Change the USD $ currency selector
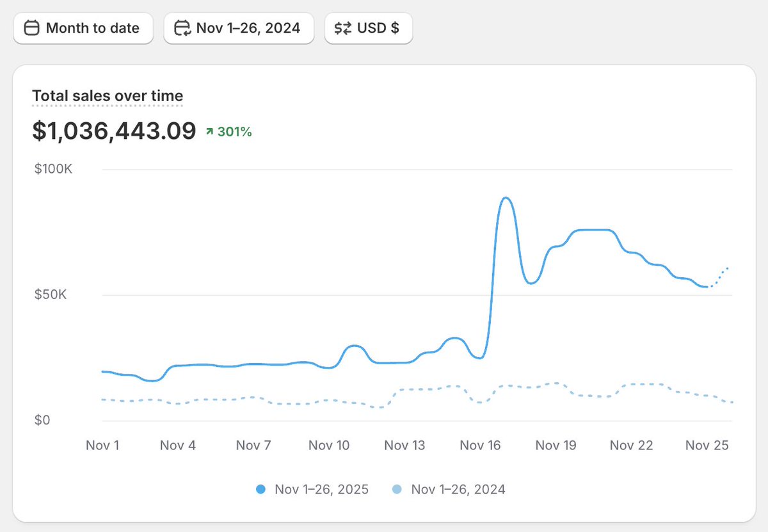Image resolution: width=768 pixels, height=532 pixels. [369, 28]
